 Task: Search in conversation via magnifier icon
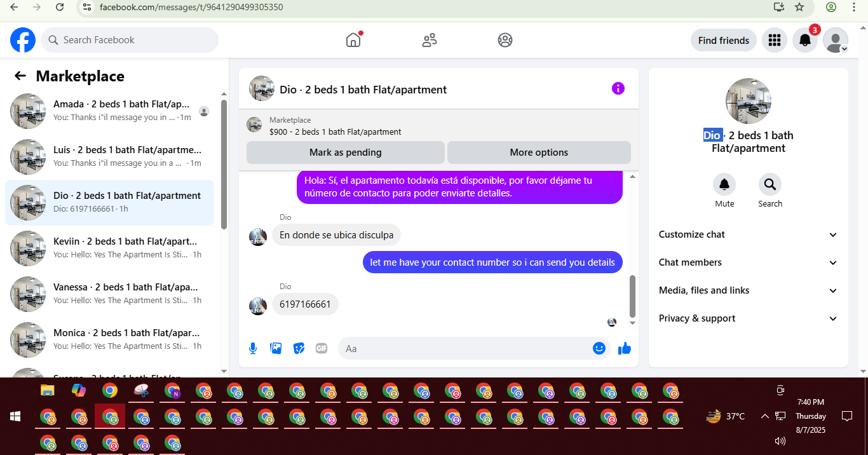pyautogui.click(x=770, y=184)
